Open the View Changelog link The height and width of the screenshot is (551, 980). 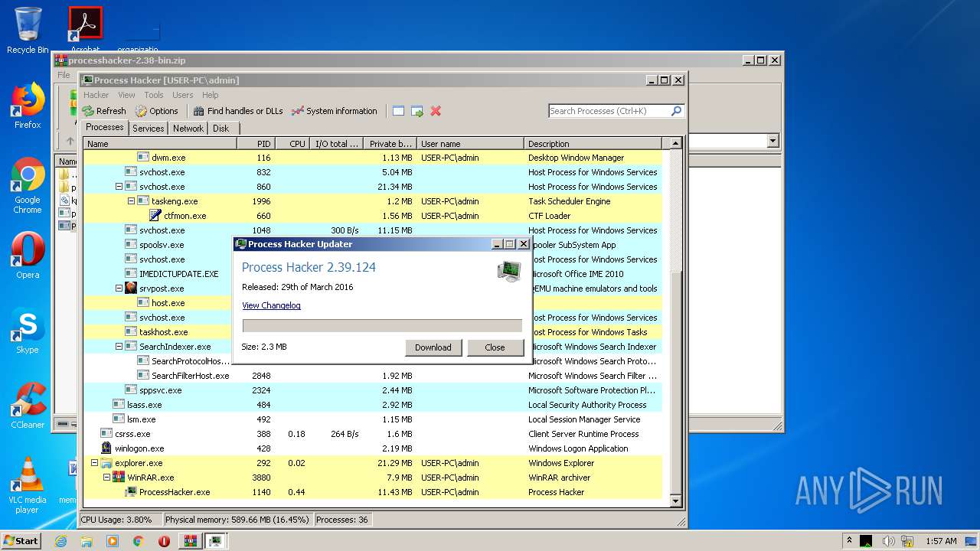(271, 305)
